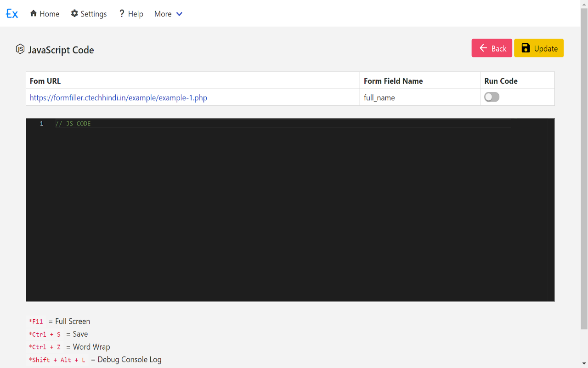Click the '*F11' shortcut key label
Viewport: 588px width, 368px height.
(36, 322)
